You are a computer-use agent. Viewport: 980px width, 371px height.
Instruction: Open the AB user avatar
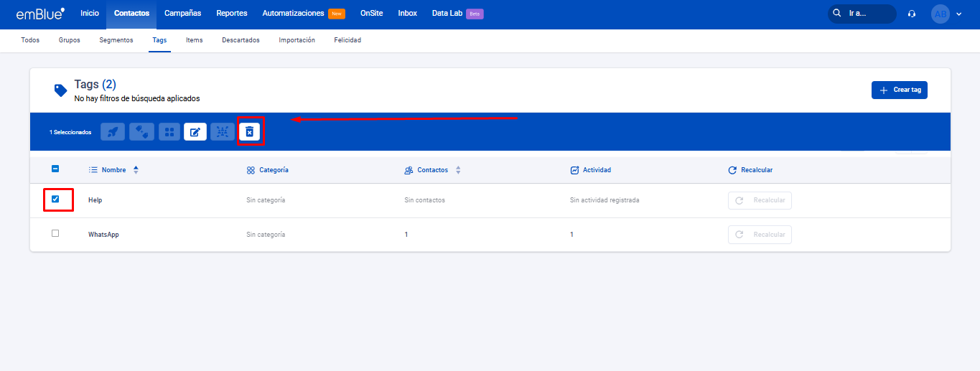(x=940, y=14)
